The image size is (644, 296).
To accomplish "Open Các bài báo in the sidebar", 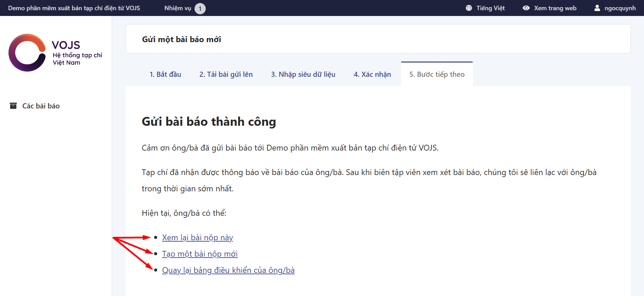I will click(x=41, y=106).
